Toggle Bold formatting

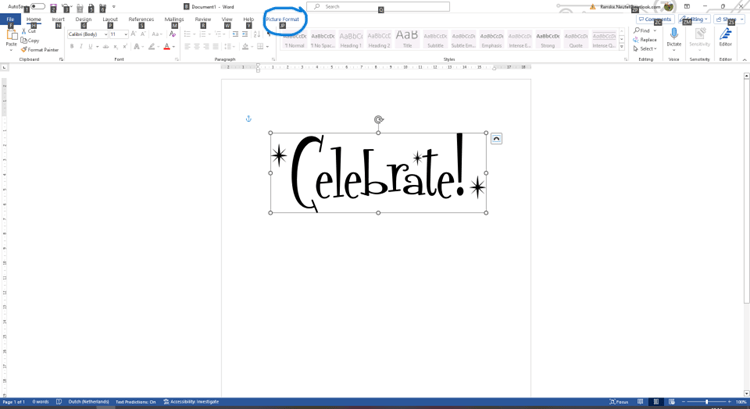coord(72,46)
